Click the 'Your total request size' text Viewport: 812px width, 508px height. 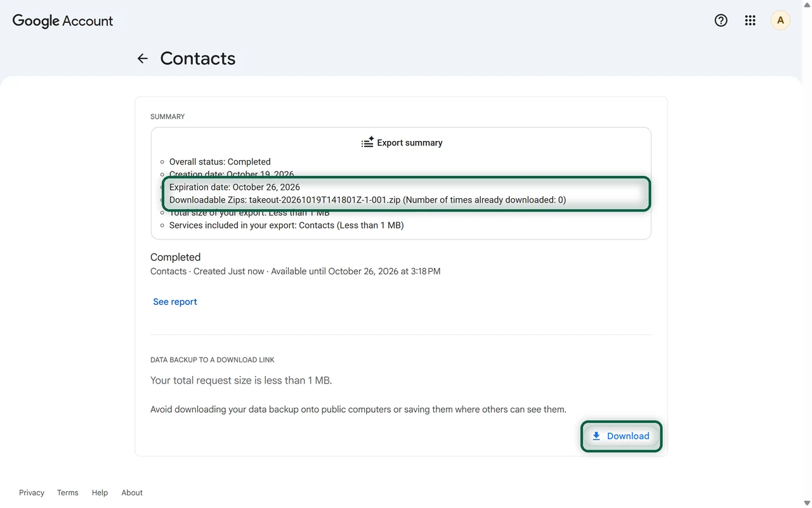point(241,380)
